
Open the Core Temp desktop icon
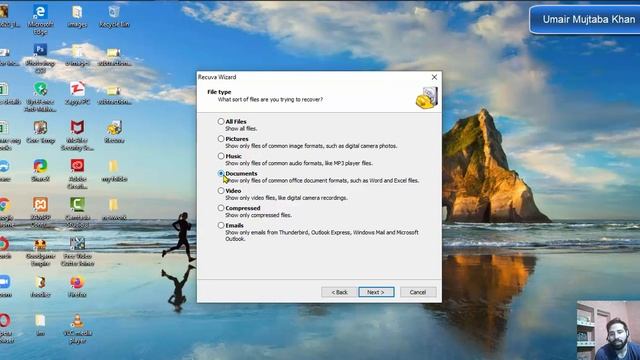tap(40, 132)
